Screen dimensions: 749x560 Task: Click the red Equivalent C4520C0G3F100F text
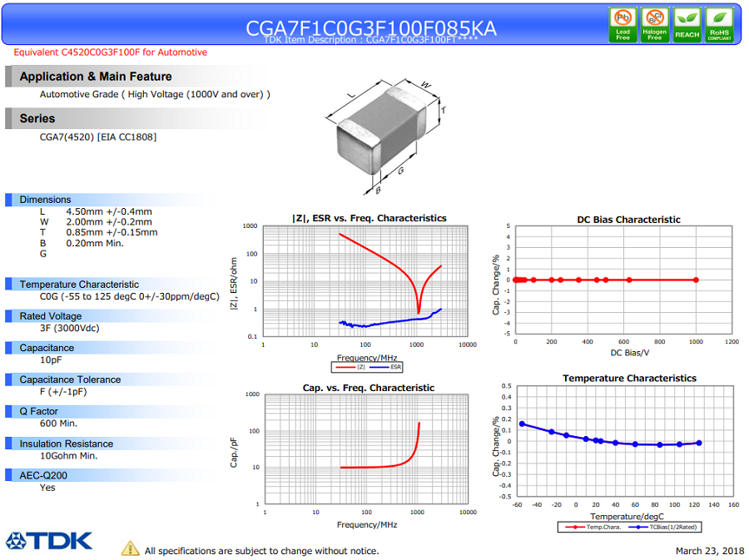point(111,52)
